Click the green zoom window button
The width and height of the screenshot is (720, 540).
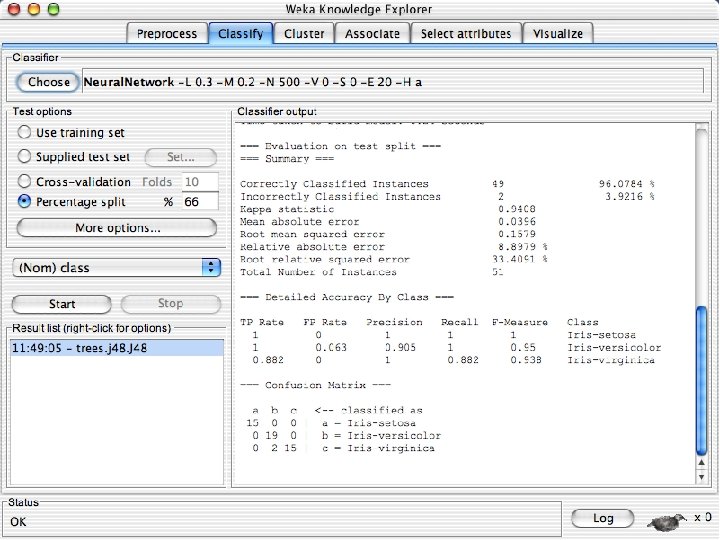coord(54,9)
